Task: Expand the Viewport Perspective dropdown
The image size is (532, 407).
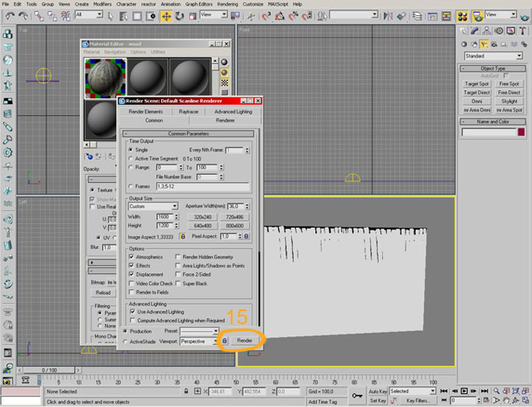Action: (x=199, y=341)
